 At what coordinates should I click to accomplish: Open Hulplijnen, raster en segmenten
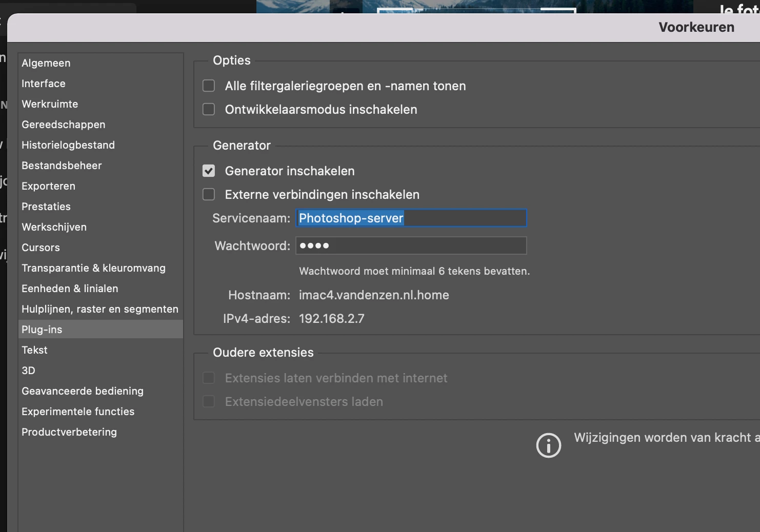pos(101,309)
